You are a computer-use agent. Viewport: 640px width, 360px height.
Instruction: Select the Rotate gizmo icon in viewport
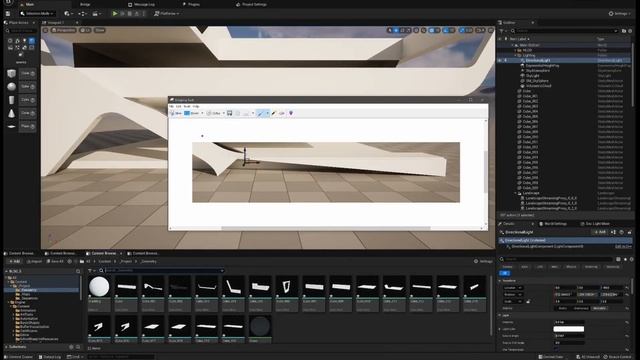[402, 30]
